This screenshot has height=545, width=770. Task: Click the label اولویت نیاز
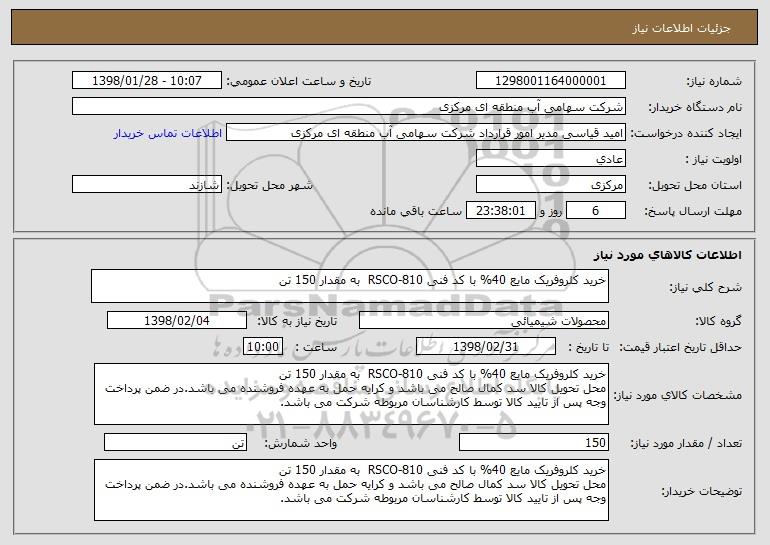714,160
